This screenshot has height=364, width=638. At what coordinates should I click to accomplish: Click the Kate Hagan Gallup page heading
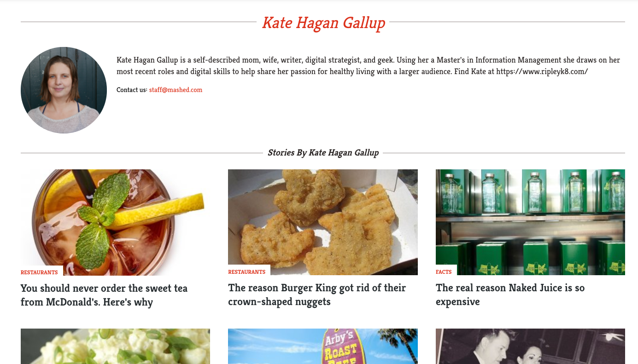point(323,23)
